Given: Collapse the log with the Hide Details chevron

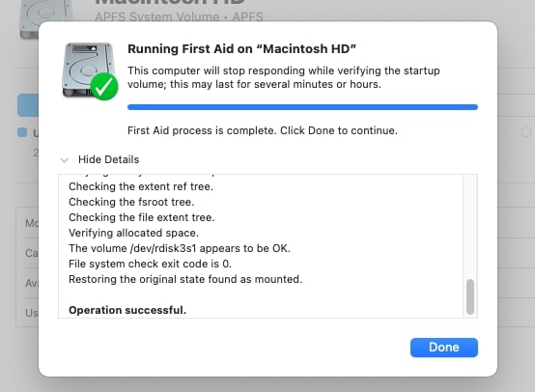Looking at the screenshot, I should pyautogui.click(x=64, y=160).
